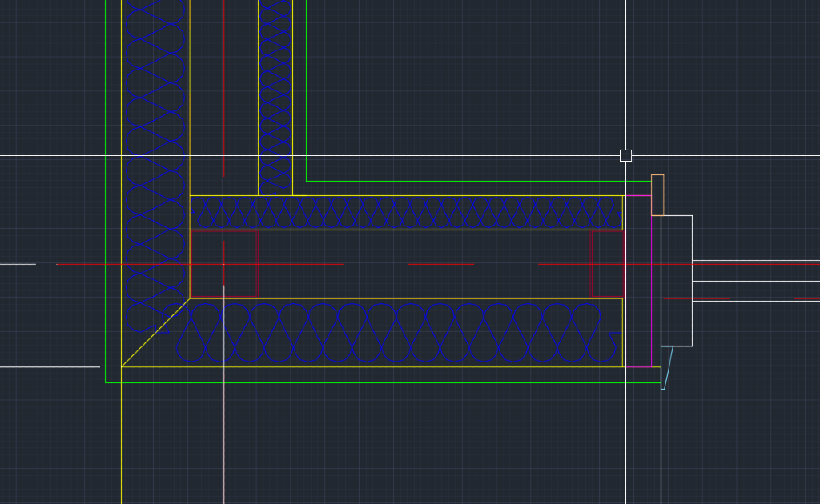The width and height of the screenshot is (820, 504).
Task: Click the pink vertical line at the bottom
Action: 223,400
